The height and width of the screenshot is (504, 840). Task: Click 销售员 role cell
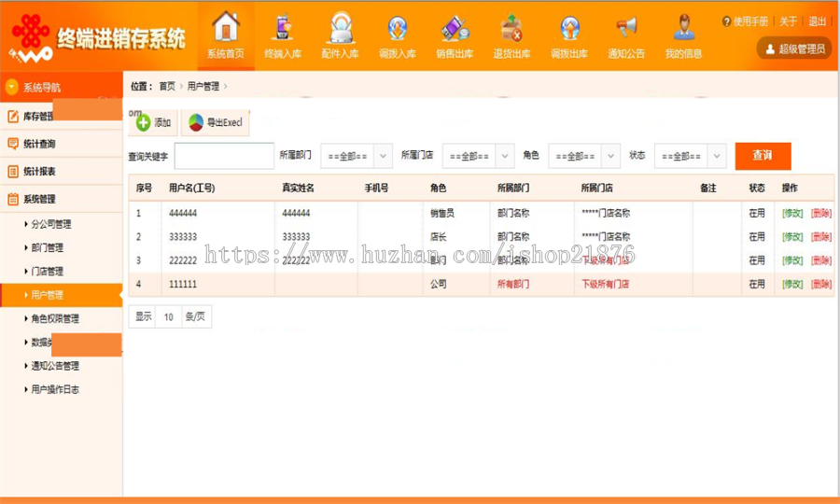coord(442,213)
